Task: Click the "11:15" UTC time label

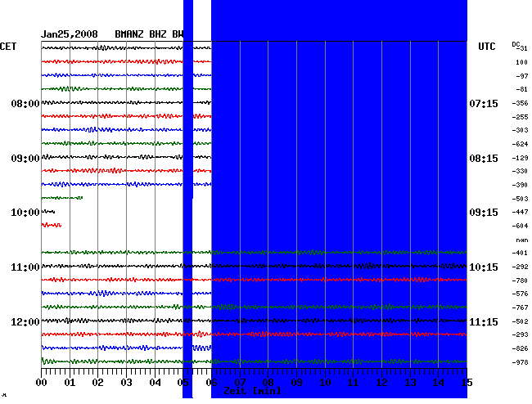Action: point(484,321)
